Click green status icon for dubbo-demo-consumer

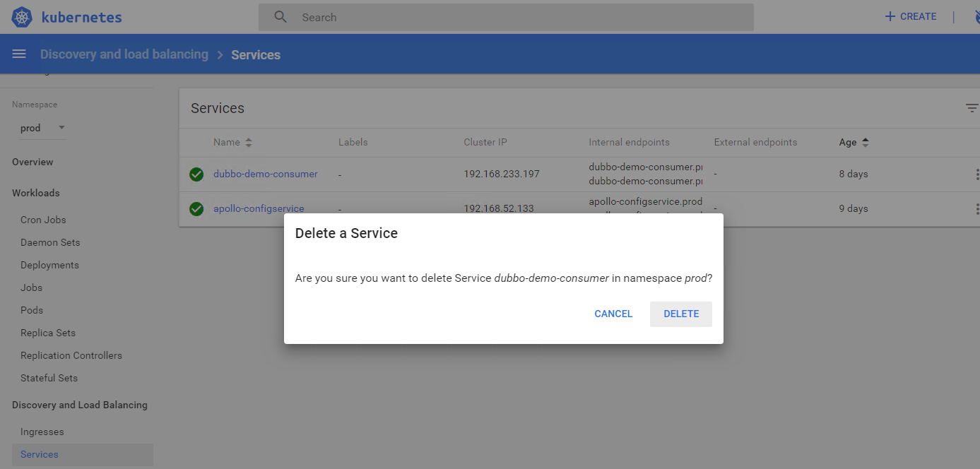click(196, 174)
